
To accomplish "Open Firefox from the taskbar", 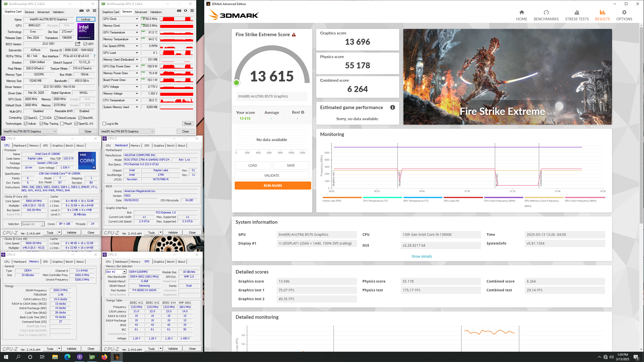I will coord(104,357).
